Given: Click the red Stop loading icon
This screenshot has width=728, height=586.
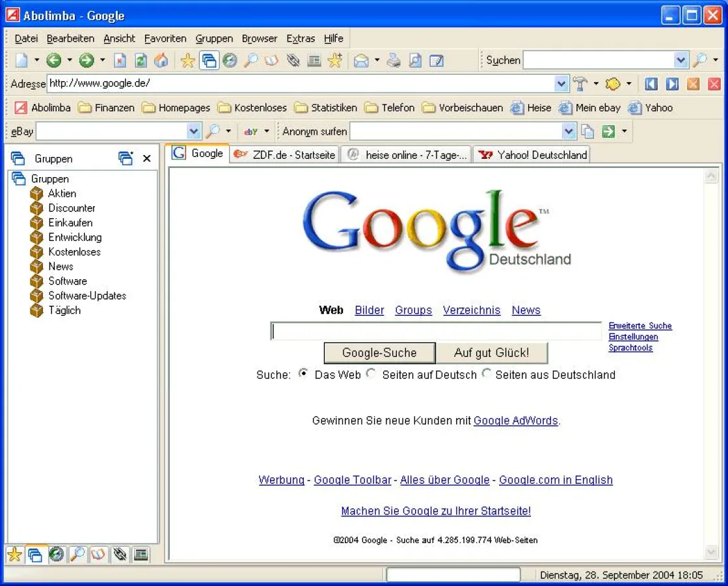Looking at the screenshot, I should click(119, 60).
